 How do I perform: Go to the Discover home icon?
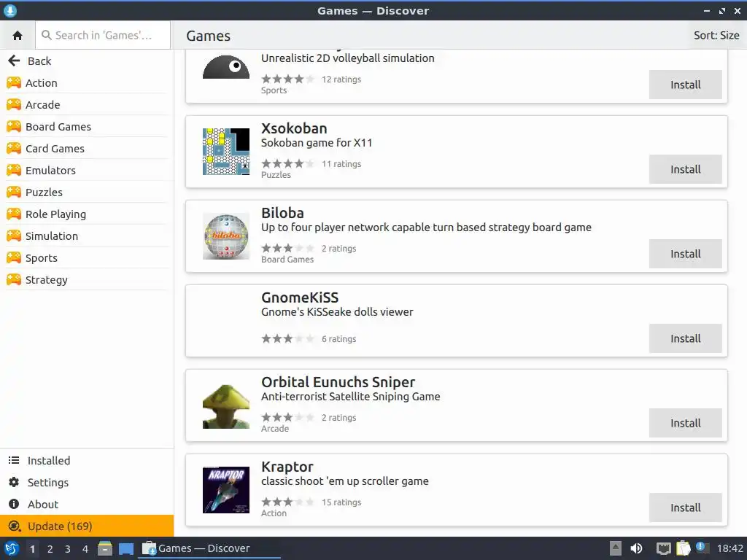18,35
